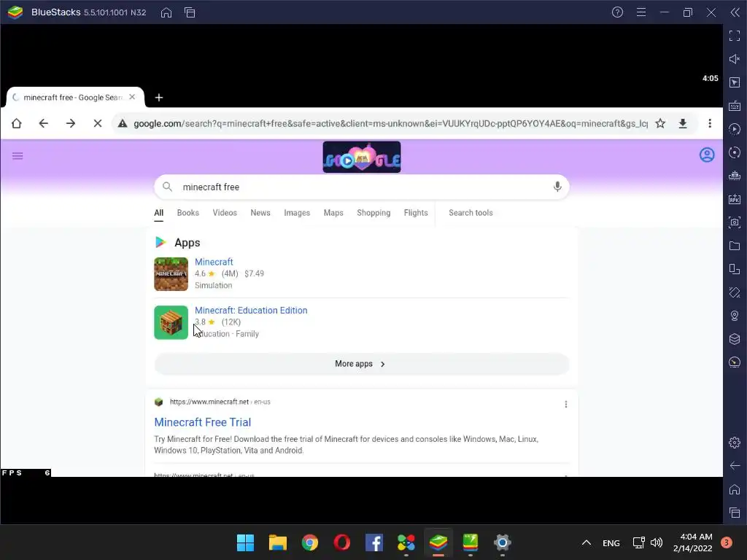This screenshot has height=560, width=747.
Task: Launch Chrome from taskbar
Action: click(309, 542)
